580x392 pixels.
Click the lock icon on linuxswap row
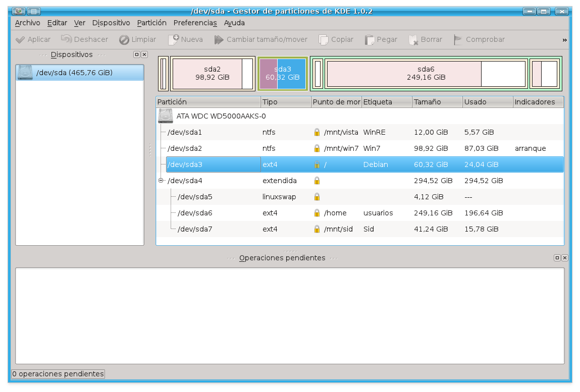317,196
